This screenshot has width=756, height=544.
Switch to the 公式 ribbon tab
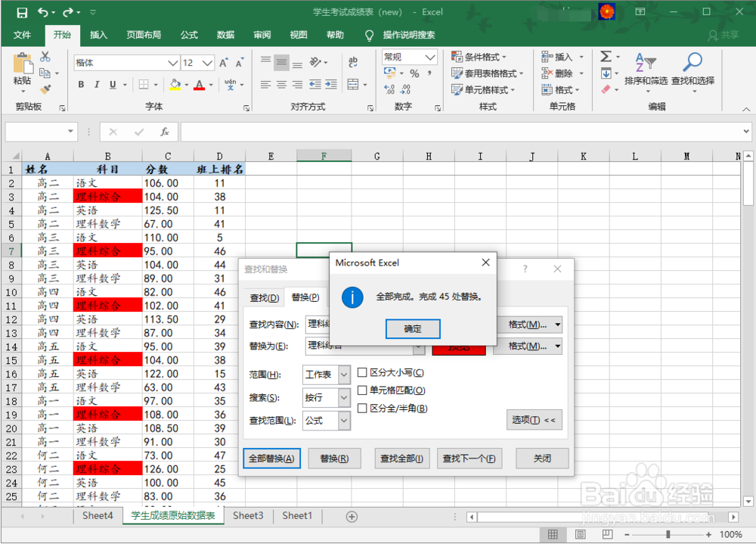click(189, 35)
